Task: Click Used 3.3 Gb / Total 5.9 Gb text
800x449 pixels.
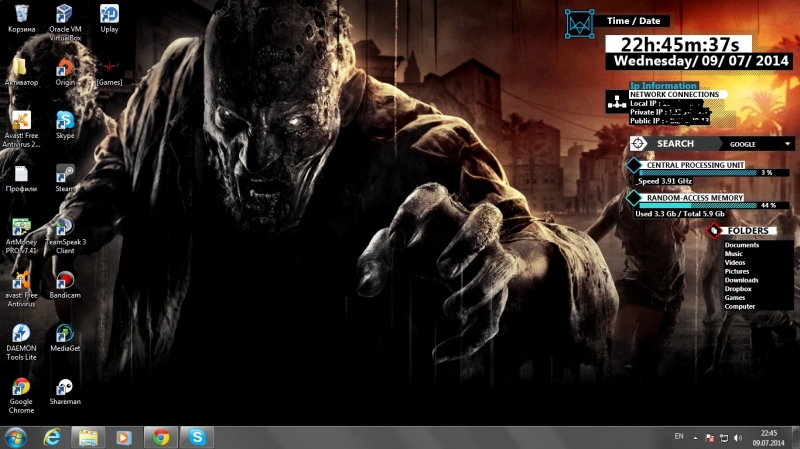Action: [680, 214]
